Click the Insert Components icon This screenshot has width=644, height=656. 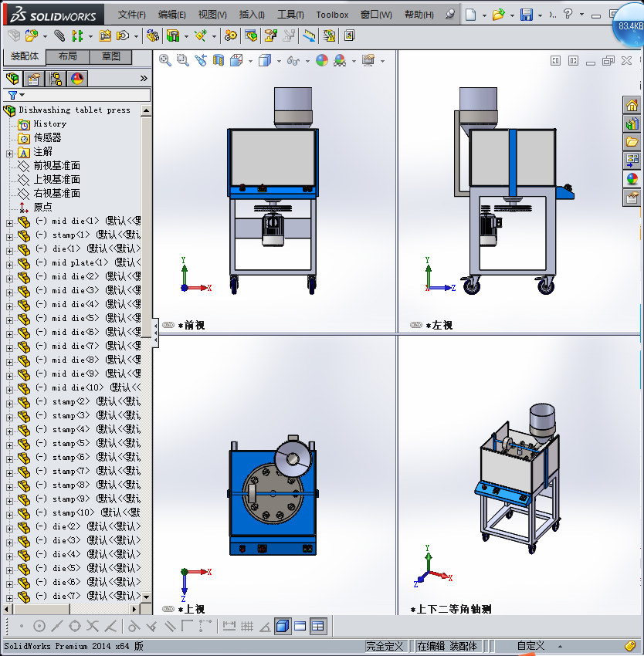tap(31, 36)
